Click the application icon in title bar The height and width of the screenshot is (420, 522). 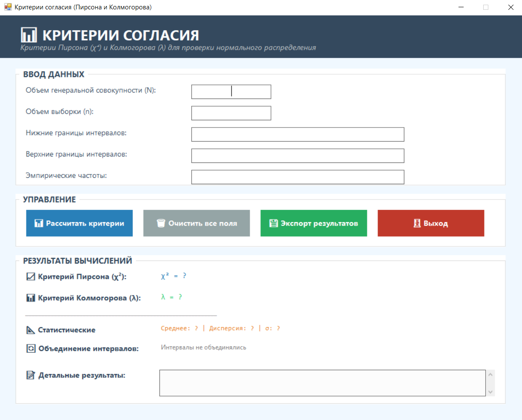tap(8, 7)
